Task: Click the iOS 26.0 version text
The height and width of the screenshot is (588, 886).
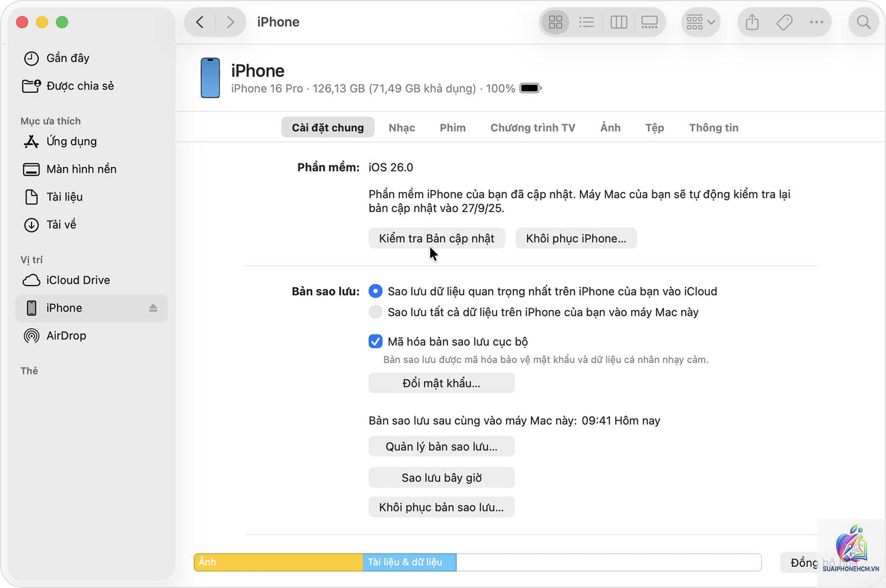Action: pyautogui.click(x=390, y=167)
